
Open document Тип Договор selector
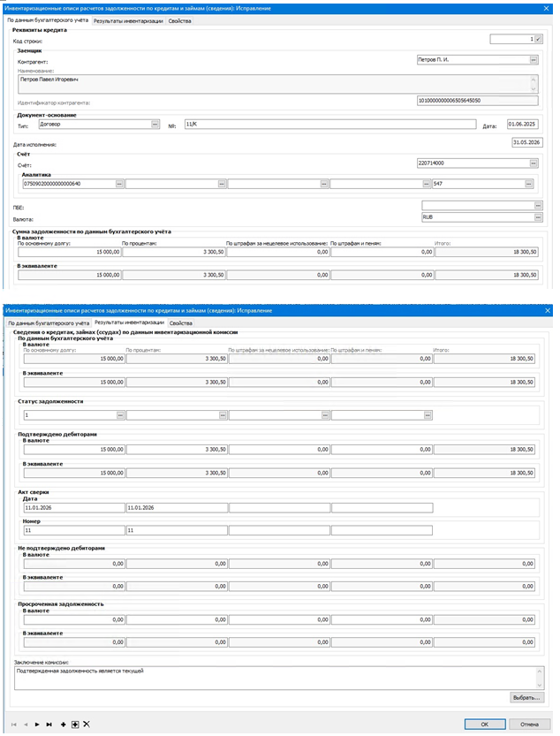point(155,125)
